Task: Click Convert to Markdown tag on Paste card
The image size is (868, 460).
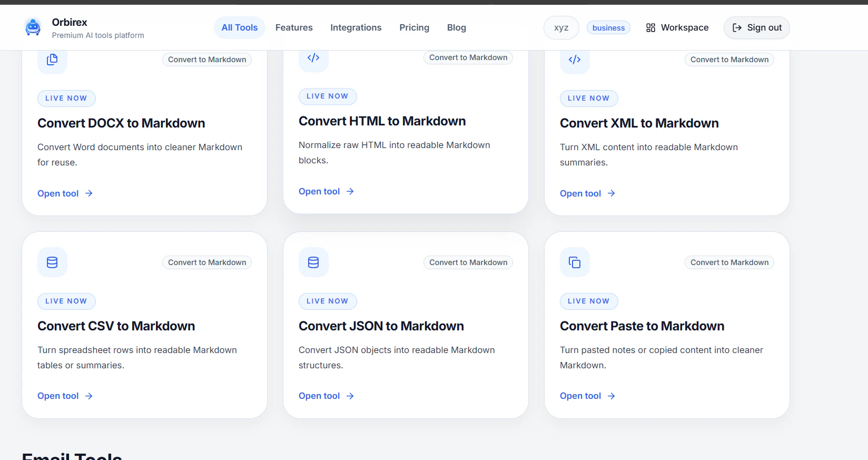Action: pyautogui.click(x=729, y=262)
